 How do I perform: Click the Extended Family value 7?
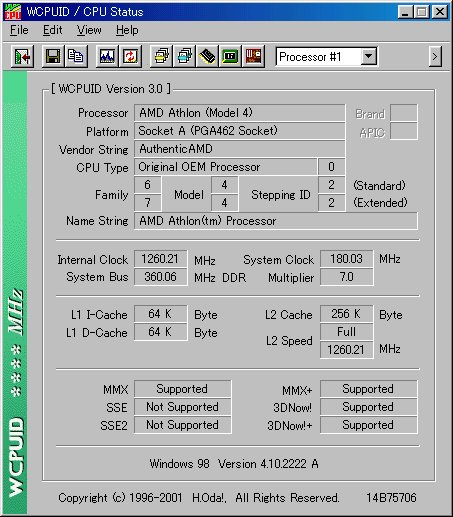pyautogui.click(x=148, y=203)
